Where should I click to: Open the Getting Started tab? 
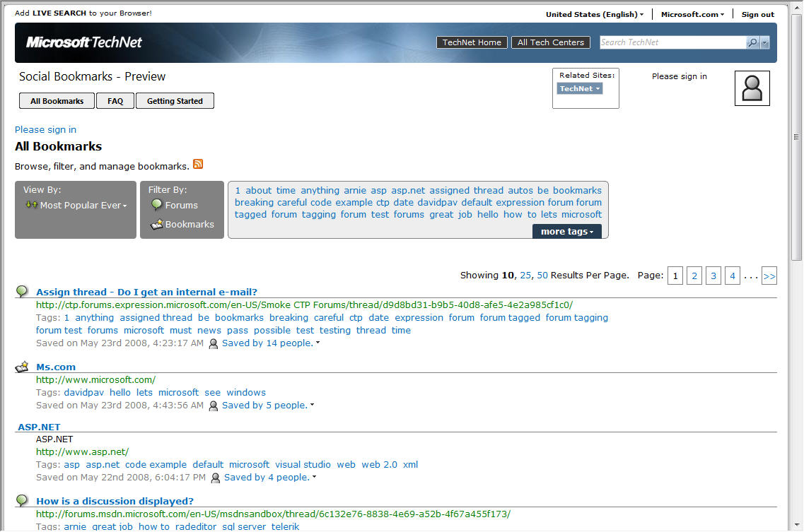tap(175, 101)
